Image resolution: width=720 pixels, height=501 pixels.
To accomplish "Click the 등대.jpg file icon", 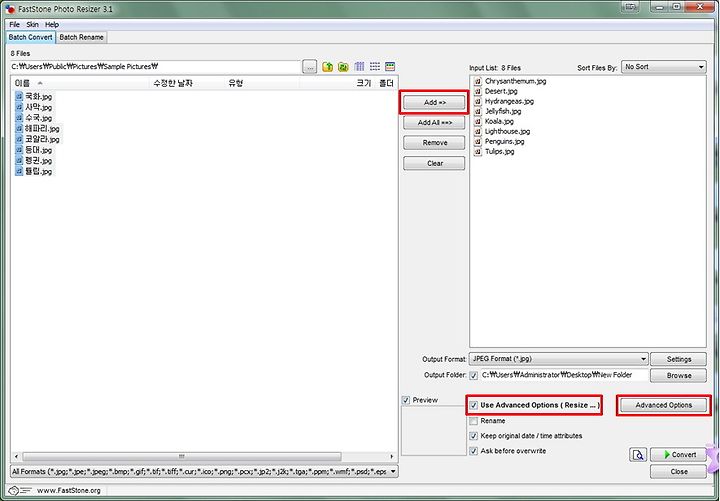I will click(x=19, y=150).
